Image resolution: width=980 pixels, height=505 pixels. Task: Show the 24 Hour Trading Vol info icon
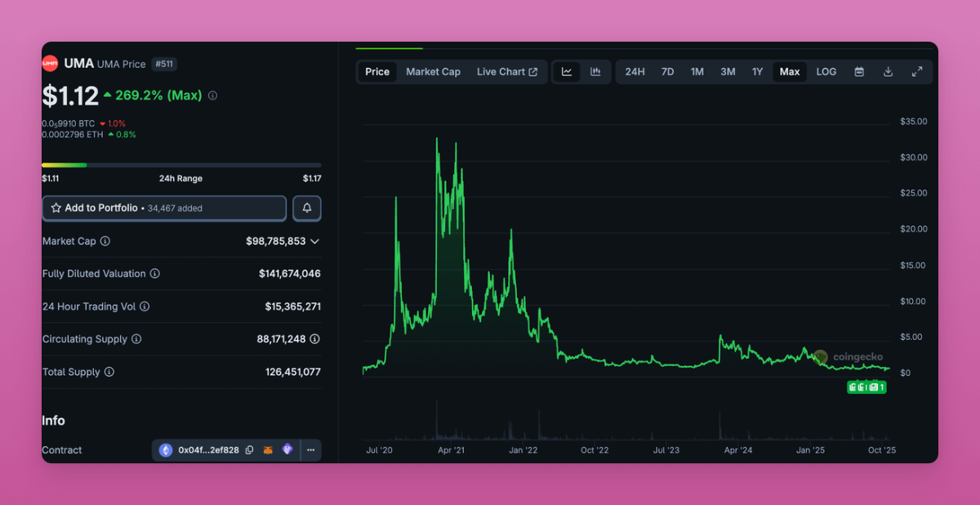(145, 306)
